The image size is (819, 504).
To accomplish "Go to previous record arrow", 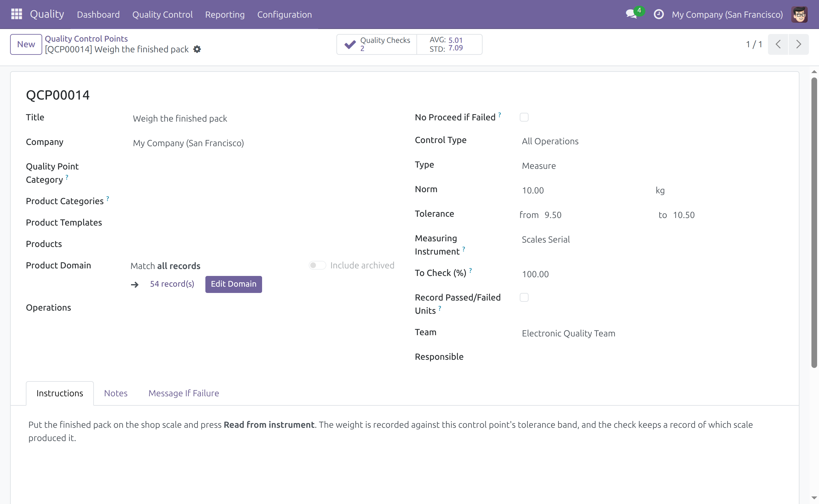I will tap(778, 44).
